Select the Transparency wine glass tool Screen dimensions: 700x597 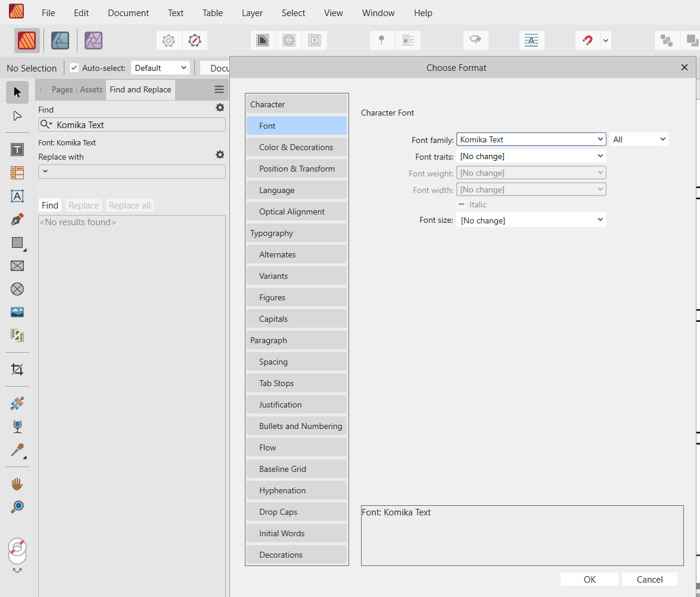[17, 427]
